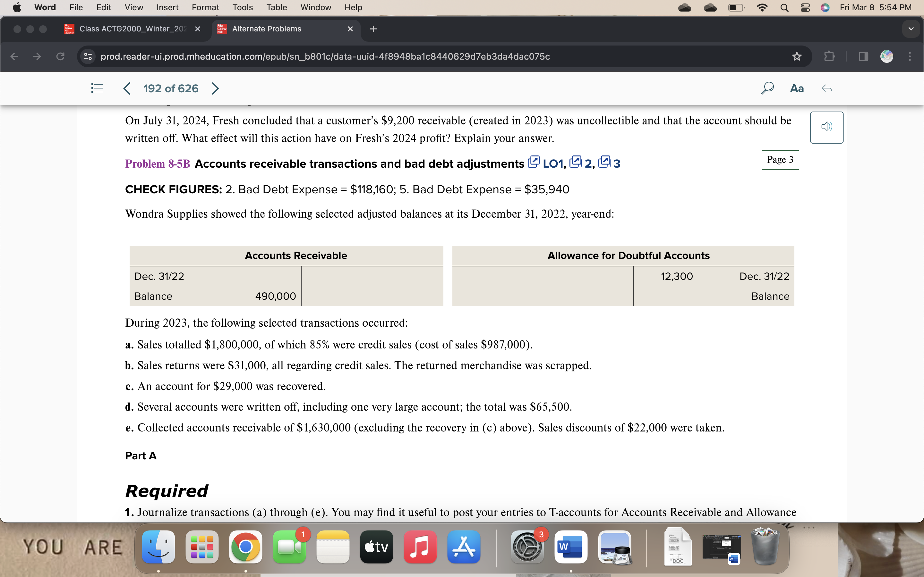Click the address bar URL field
This screenshot has width=924, height=577.
pyautogui.click(x=325, y=56)
